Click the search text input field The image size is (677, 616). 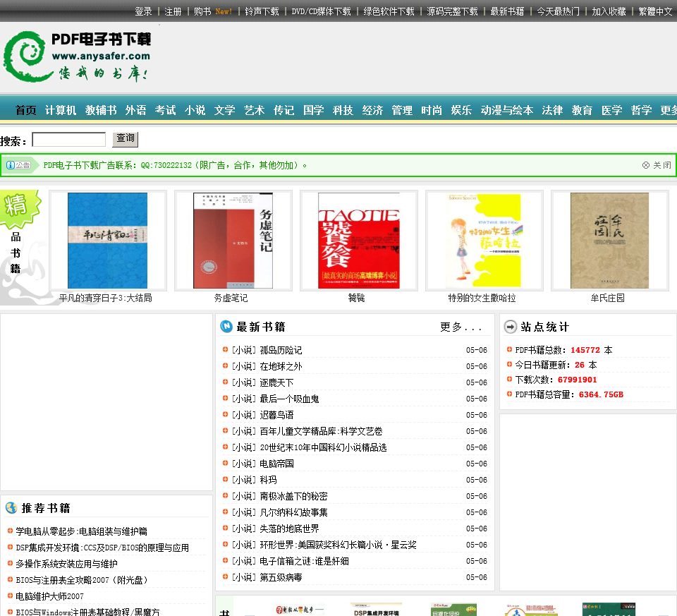click(x=68, y=140)
